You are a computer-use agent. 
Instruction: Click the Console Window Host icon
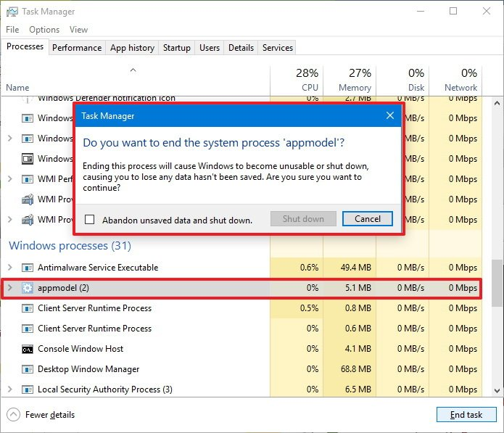(x=28, y=349)
